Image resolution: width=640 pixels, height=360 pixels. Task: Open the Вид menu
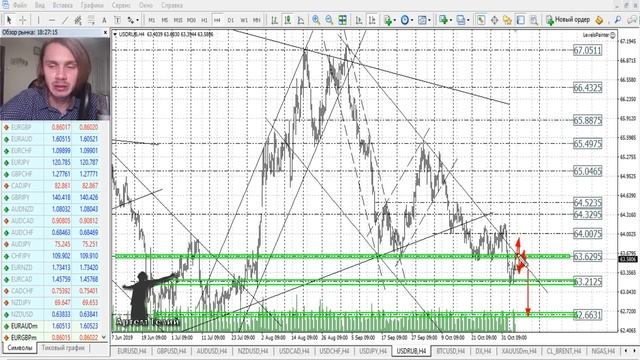coord(40,5)
